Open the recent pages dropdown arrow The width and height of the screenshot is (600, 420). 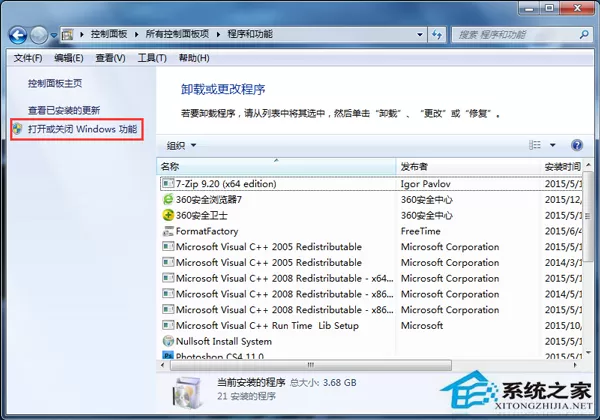[x=54, y=36]
